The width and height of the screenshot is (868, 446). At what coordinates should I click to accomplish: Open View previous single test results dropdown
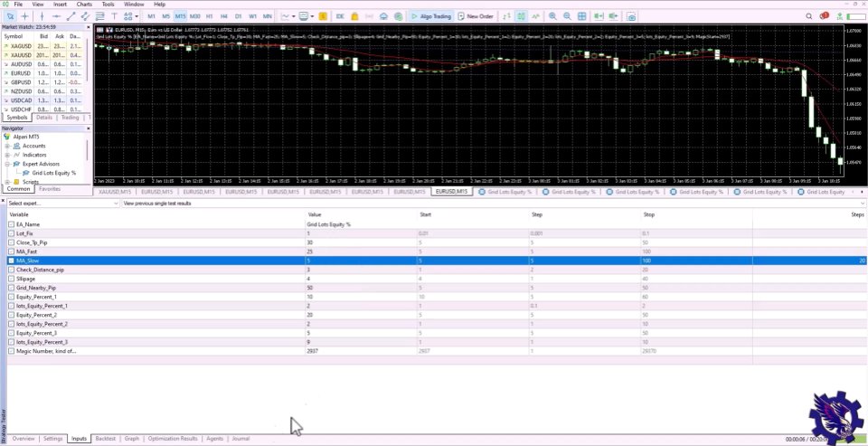494,204
